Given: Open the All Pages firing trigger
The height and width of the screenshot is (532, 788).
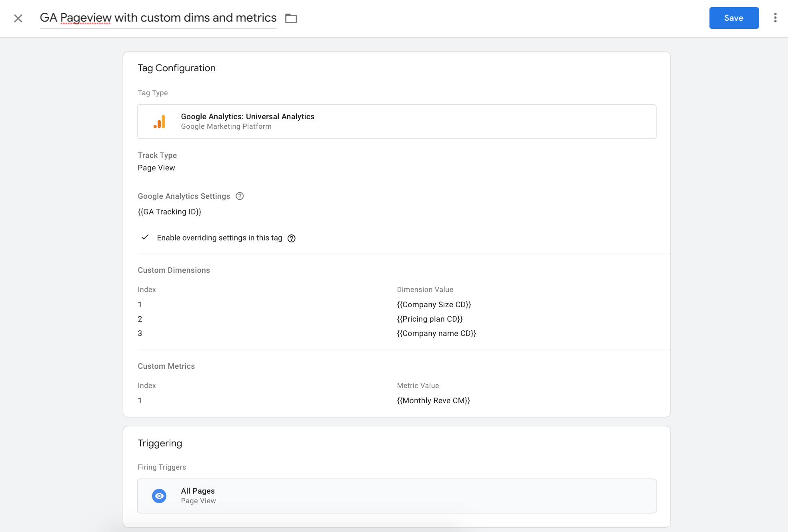Looking at the screenshot, I should click(x=396, y=496).
